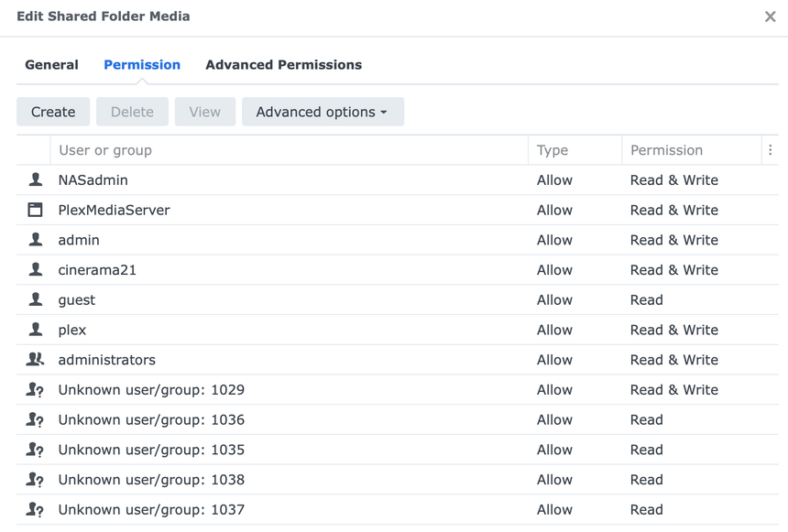Click the unknown user icon for 1038
Screen dimensions: 788x532
point(35,479)
